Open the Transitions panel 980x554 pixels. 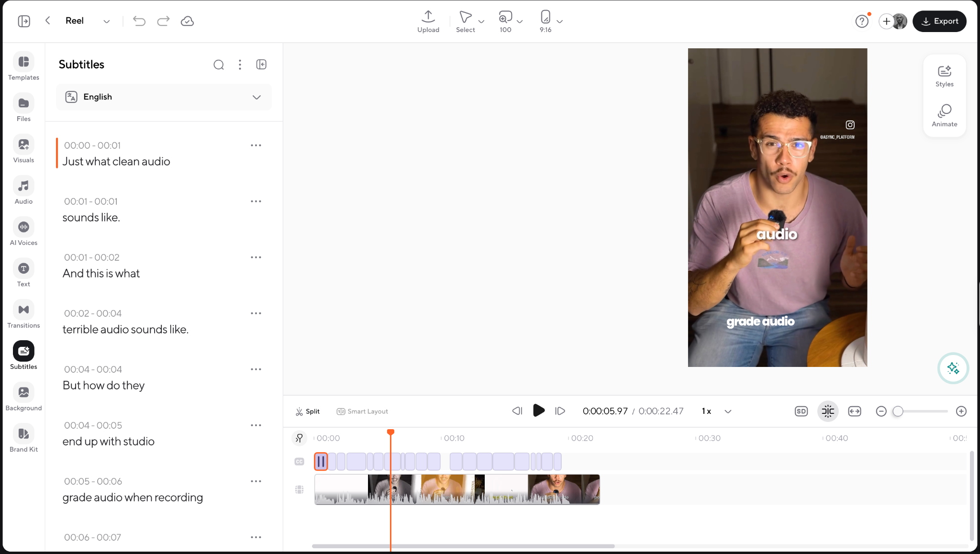(x=23, y=314)
